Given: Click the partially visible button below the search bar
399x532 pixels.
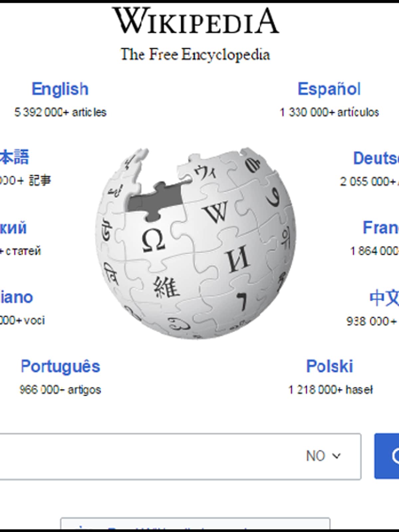Looking at the screenshot, I should tap(195, 523).
